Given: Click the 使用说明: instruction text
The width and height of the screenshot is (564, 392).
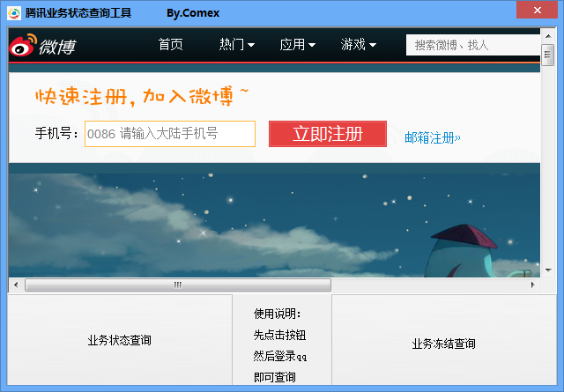Looking at the screenshot, I should point(277,314).
